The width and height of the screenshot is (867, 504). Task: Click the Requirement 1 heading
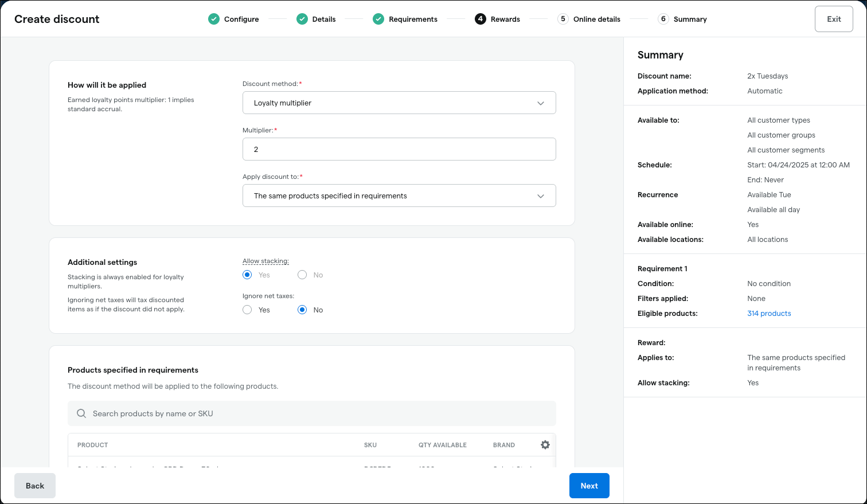662,268
